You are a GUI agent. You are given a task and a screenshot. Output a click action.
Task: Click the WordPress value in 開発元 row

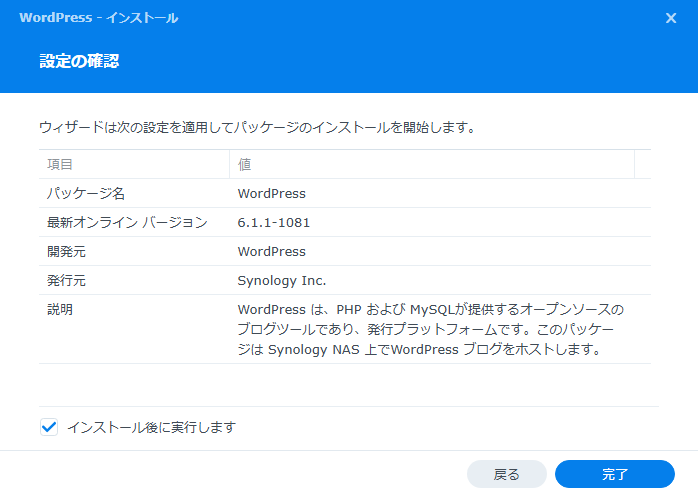pos(272,251)
